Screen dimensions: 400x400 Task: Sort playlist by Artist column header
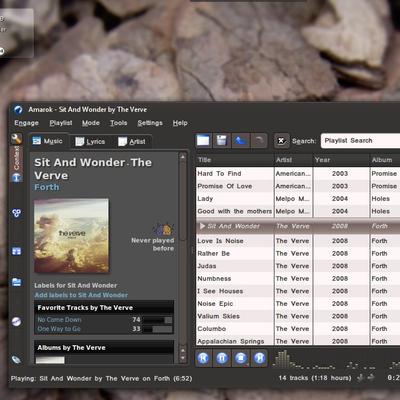pos(293,160)
